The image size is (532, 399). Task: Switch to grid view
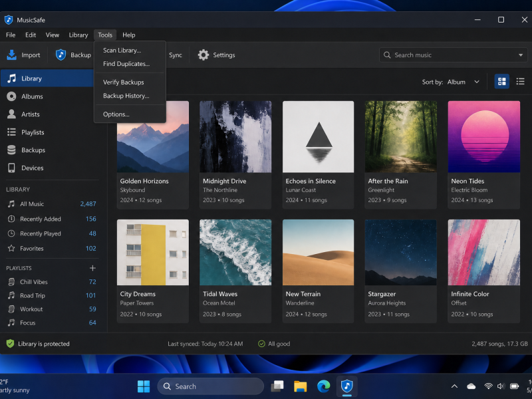(x=501, y=81)
